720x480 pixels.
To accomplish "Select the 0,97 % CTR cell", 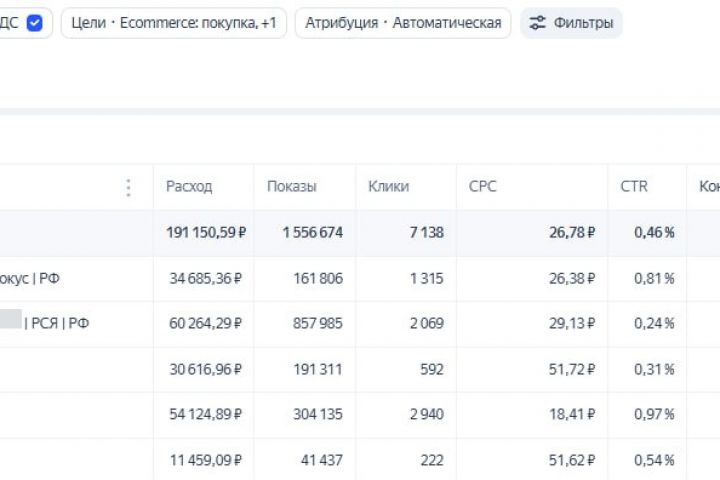I will click(654, 414).
